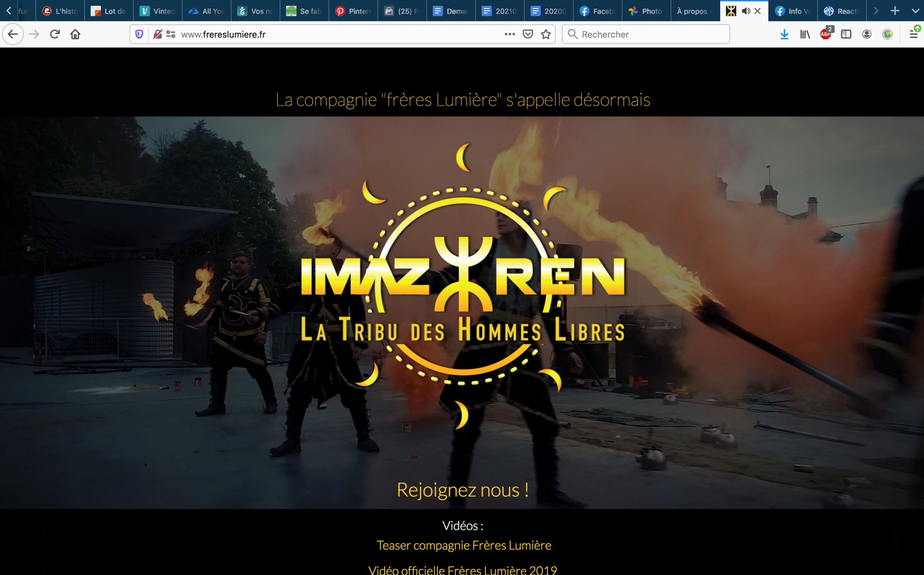
Task: Mute the audio of the playing tab
Action: coord(746,11)
